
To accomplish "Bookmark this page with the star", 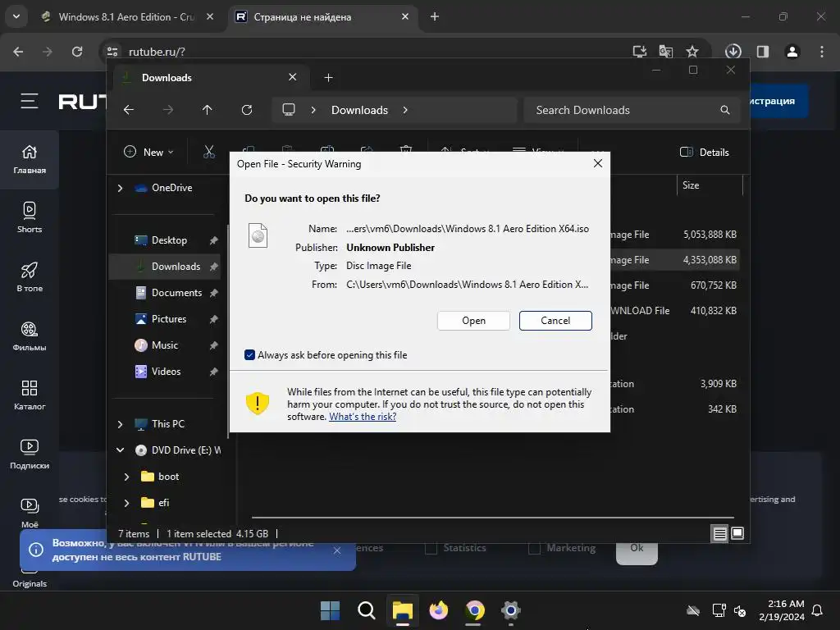I will 692,52.
